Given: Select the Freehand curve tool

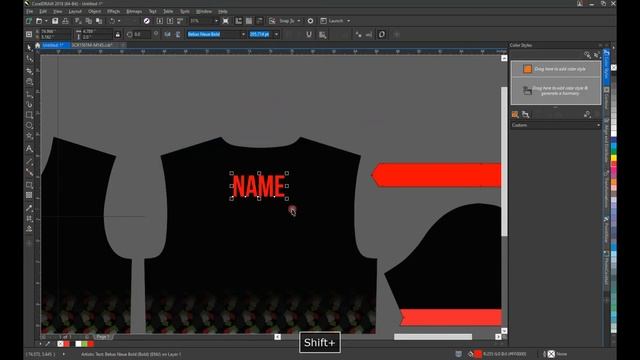Looking at the screenshot, I should coord(29,94).
